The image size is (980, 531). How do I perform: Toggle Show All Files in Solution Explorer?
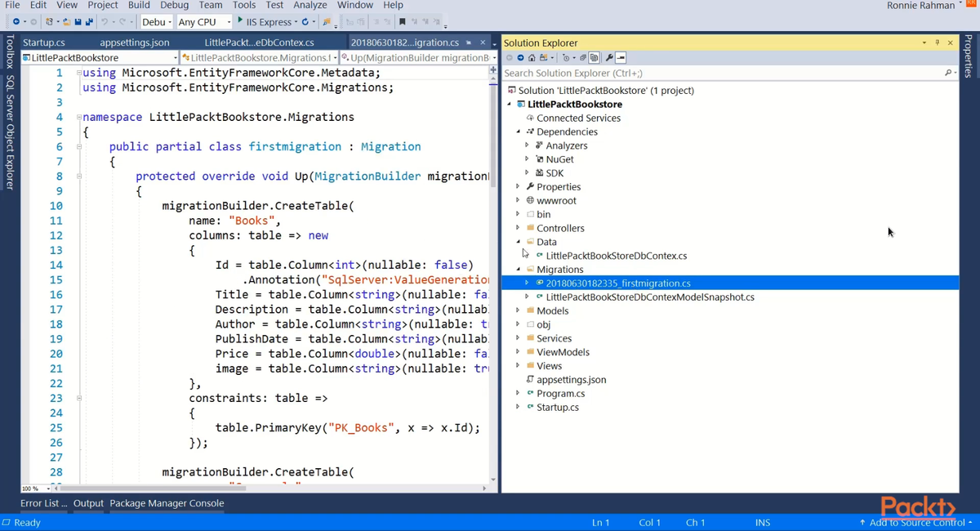click(594, 58)
